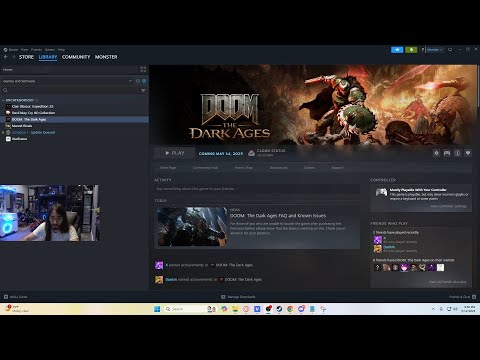Click the activity status text field

[x=257, y=189]
